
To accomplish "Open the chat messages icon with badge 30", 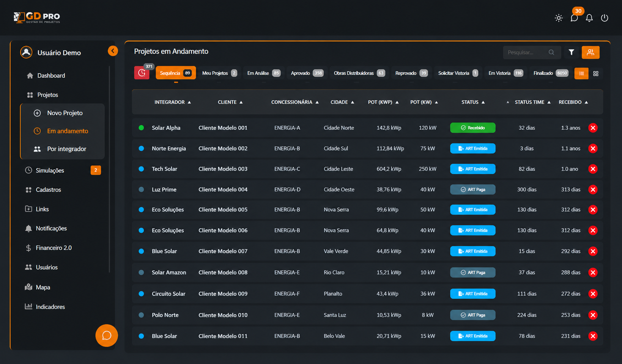I will pyautogui.click(x=574, y=18).
